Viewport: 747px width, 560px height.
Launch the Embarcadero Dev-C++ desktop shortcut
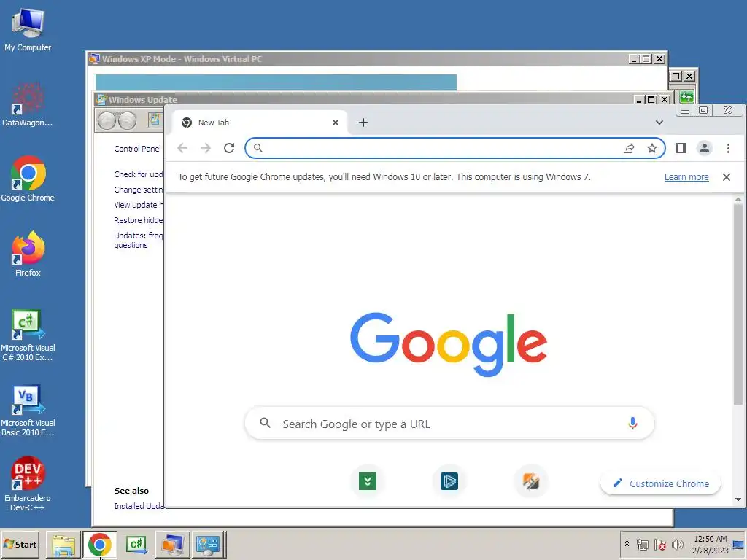(x=28, y=484)
